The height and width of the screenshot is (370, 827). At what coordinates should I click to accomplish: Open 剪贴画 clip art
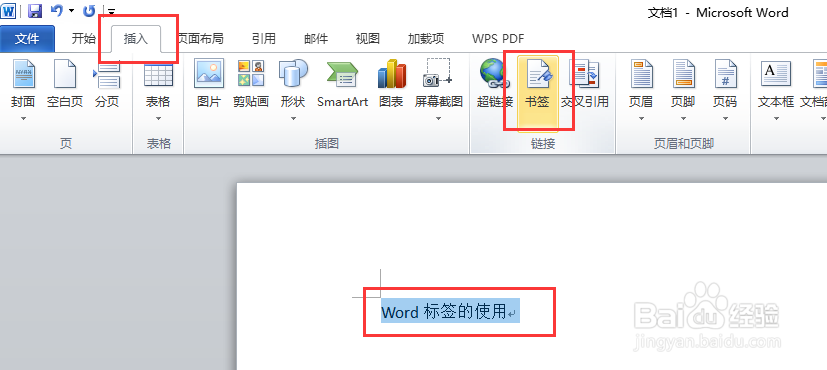click(251, 83)
